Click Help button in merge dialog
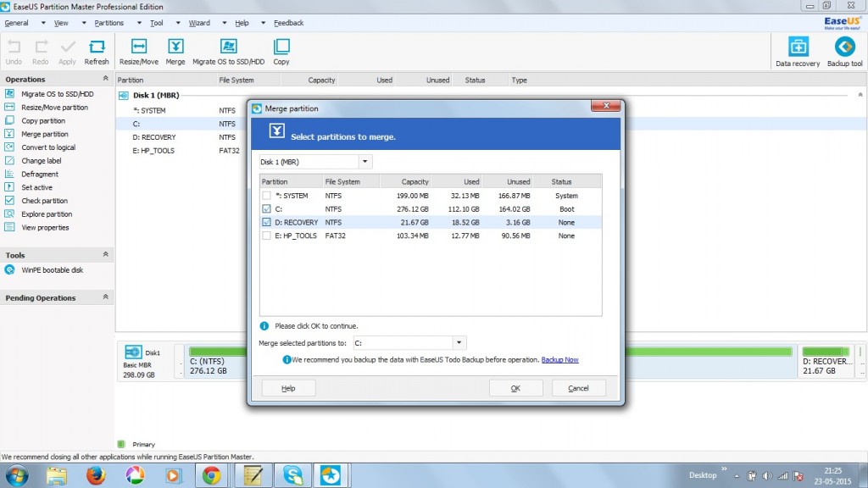868x488 pixels. [x=288, y=388]
